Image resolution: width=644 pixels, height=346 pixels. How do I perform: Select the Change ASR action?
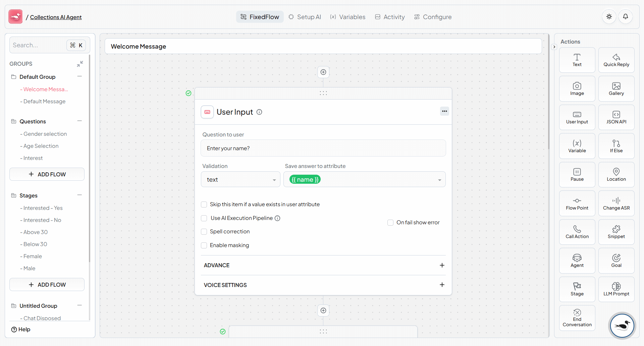tap(616, 203)
